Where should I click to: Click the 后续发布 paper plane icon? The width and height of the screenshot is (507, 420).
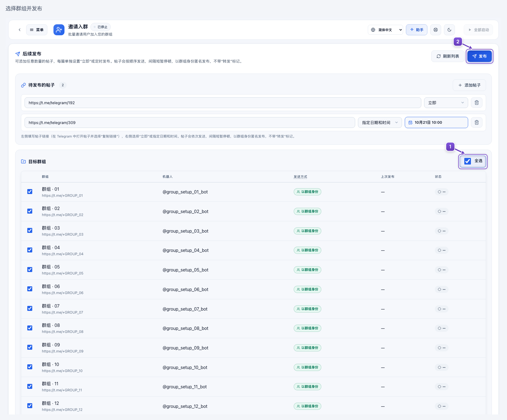click(18, 54)
